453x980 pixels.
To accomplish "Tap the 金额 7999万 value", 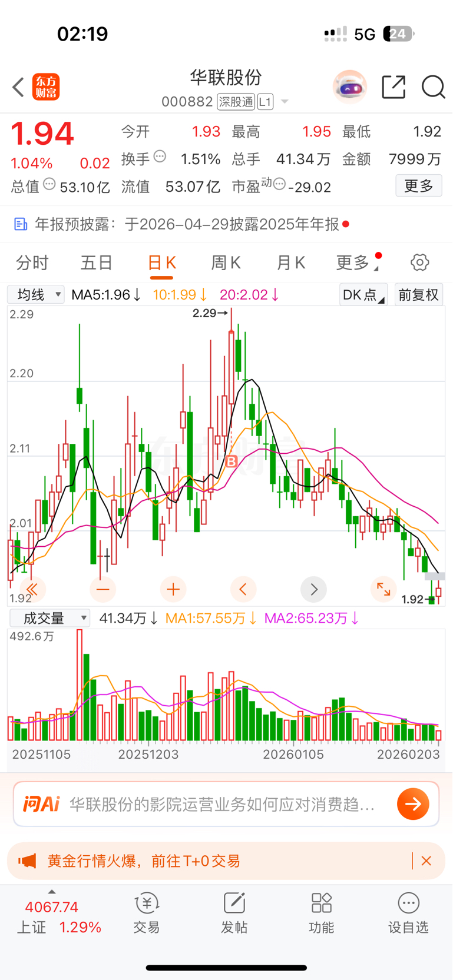I will (415, 159).
